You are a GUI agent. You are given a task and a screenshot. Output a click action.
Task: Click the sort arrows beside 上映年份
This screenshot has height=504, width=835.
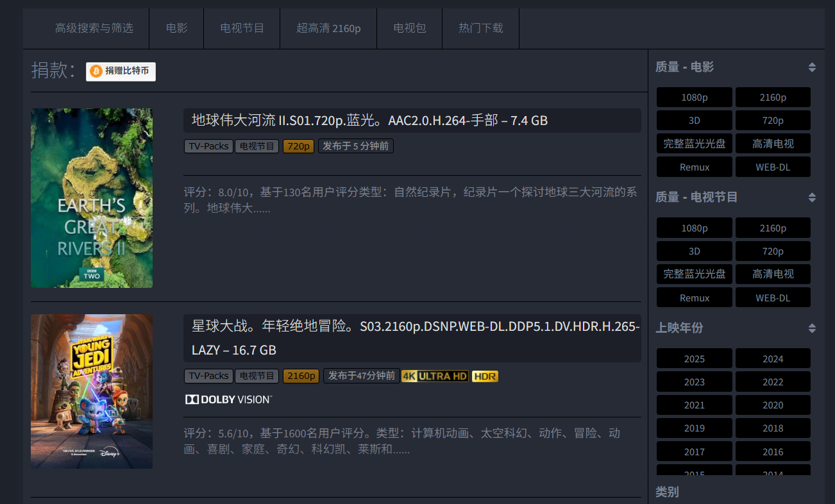(x=812, y=328)
